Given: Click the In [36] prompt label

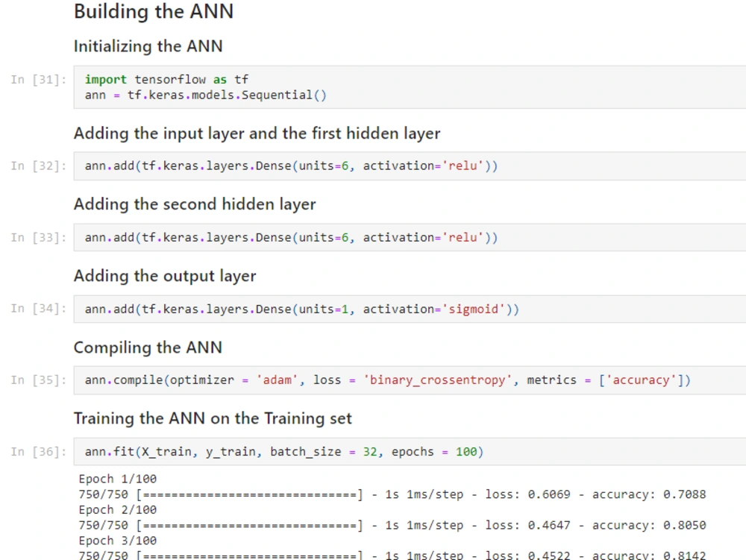Looking at the screenshot, I should click(x=39, y=452).
